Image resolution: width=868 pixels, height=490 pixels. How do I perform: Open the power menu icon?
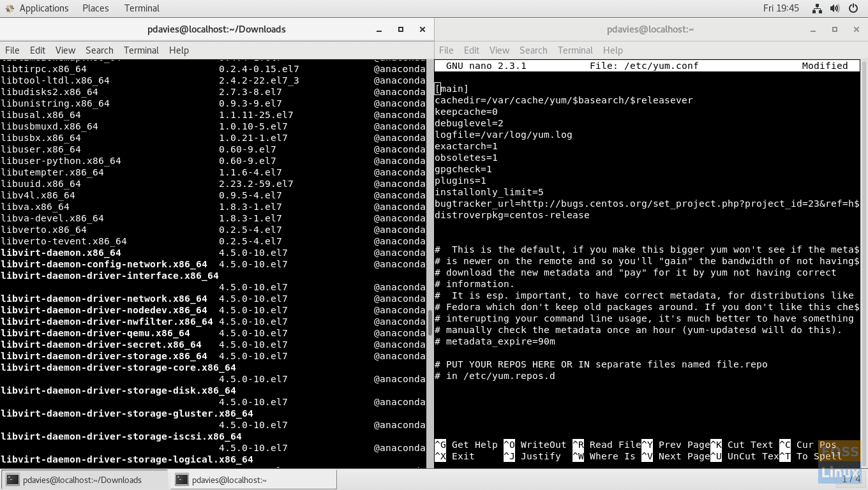tap(853, 8)
